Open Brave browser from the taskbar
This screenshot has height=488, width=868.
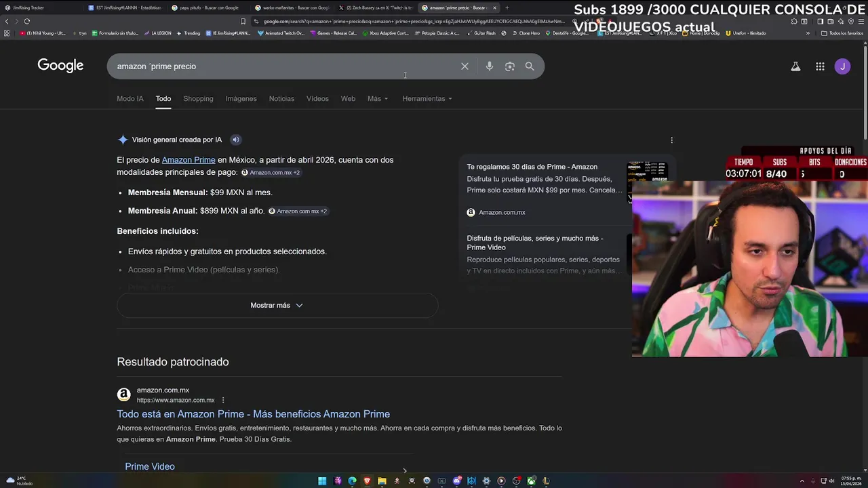[367, 481]
